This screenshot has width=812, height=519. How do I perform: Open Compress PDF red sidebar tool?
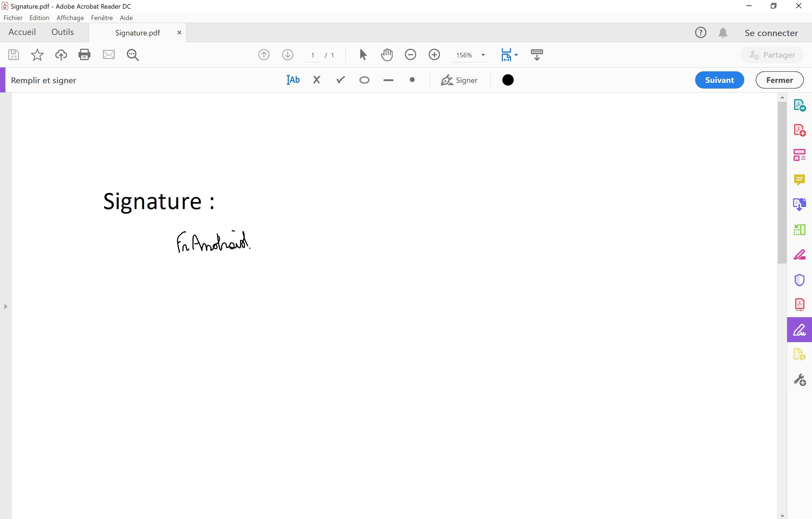pos(800,304)
